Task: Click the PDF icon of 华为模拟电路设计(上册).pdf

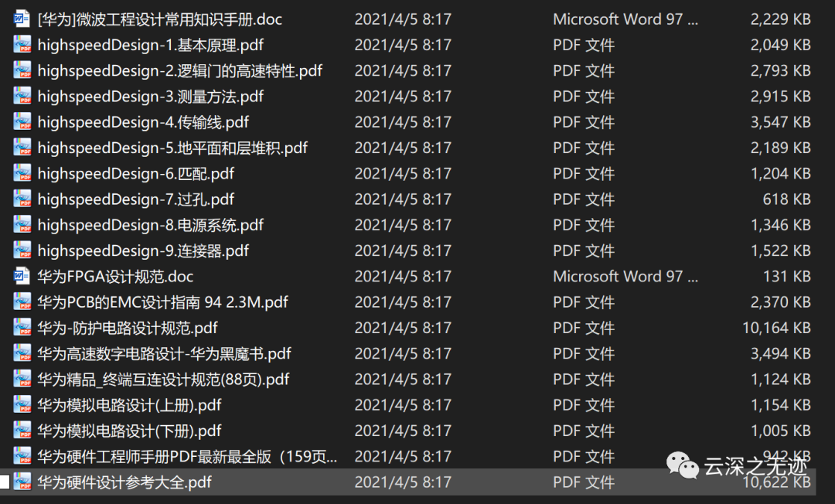Action: tap(22, 404)
